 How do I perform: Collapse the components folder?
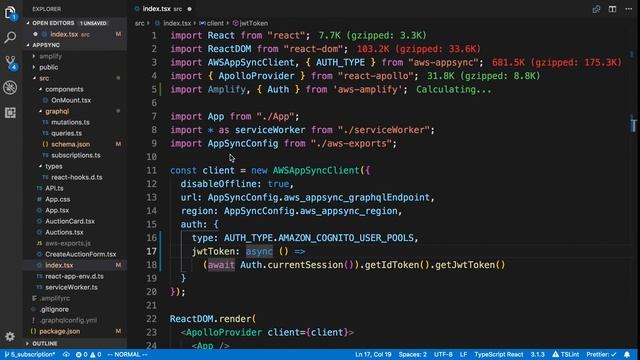click(75, 89)
